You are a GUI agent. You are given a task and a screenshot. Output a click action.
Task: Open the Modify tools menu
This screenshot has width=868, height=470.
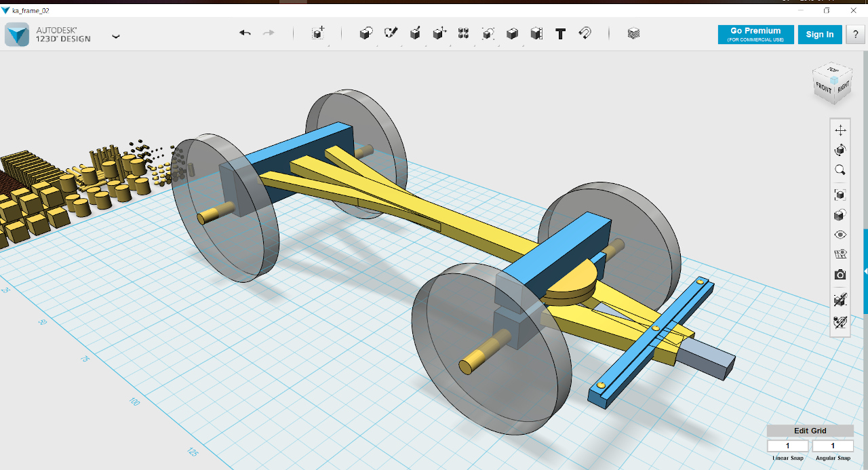[x=439, y=33]
